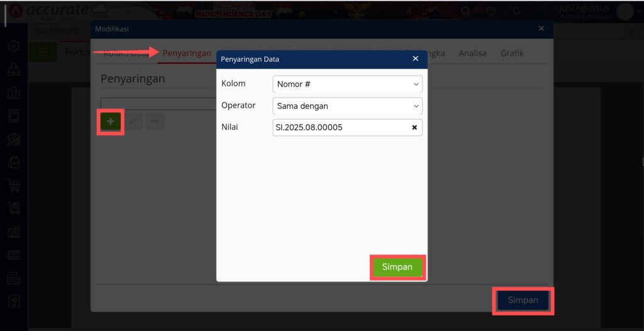Viewport: 644px width, 331px height.
Task: Open the bank building sidebar icon
Action: [14, 140]
